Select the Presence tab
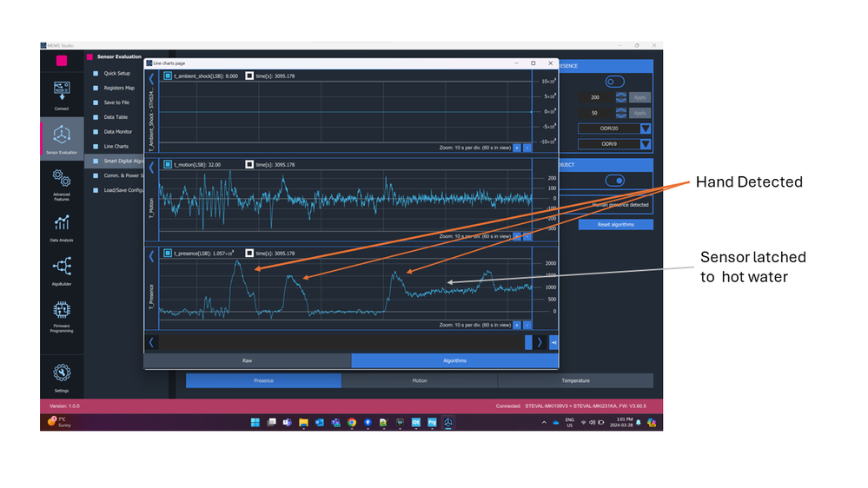Image resolution: width=868 pixels, height=488 pixels. coord(263,380)
